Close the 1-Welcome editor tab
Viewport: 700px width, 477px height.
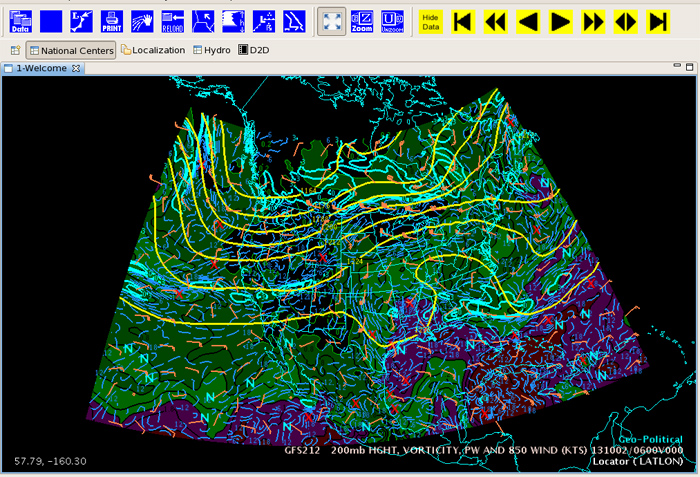(x=76, y=68)
